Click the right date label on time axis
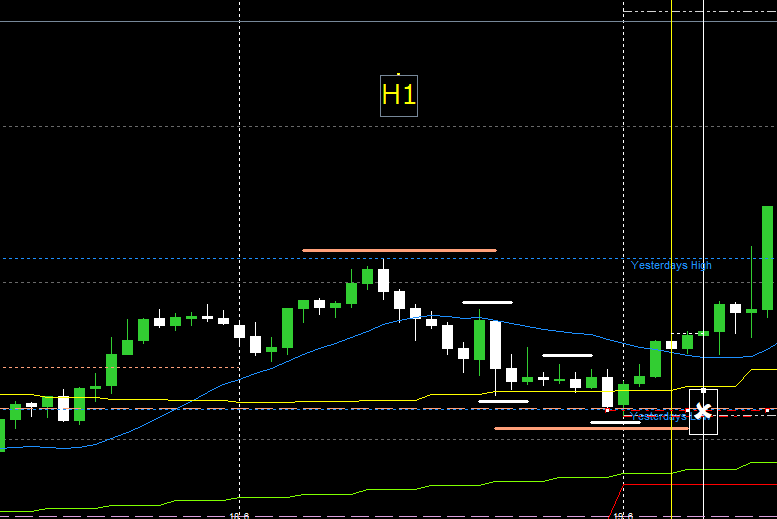This screenshot has width=777, height=519. pos(623,515)
